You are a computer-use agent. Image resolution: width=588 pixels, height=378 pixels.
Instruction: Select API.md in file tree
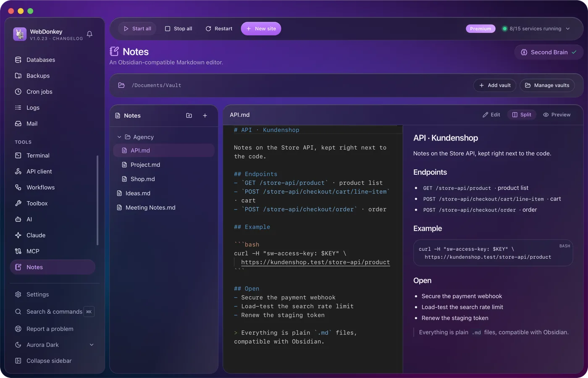click(164, 150)
